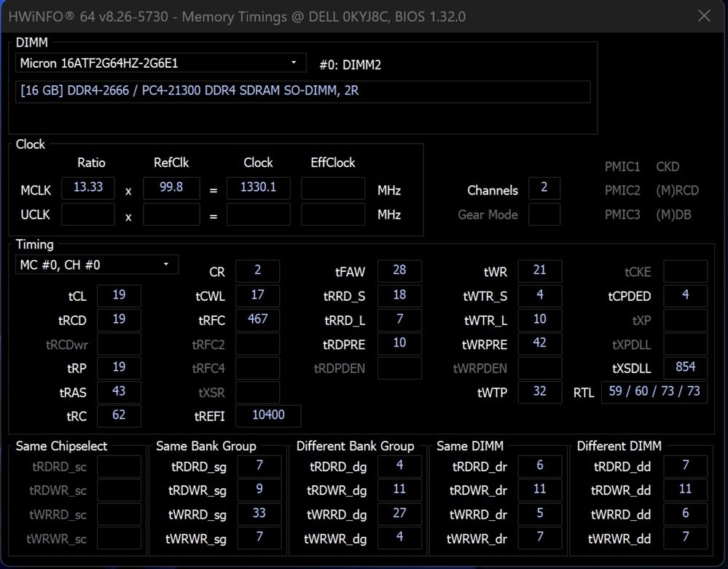728x569 pixels.
Task: Select the tWTR_L value field
Action: 539,320
